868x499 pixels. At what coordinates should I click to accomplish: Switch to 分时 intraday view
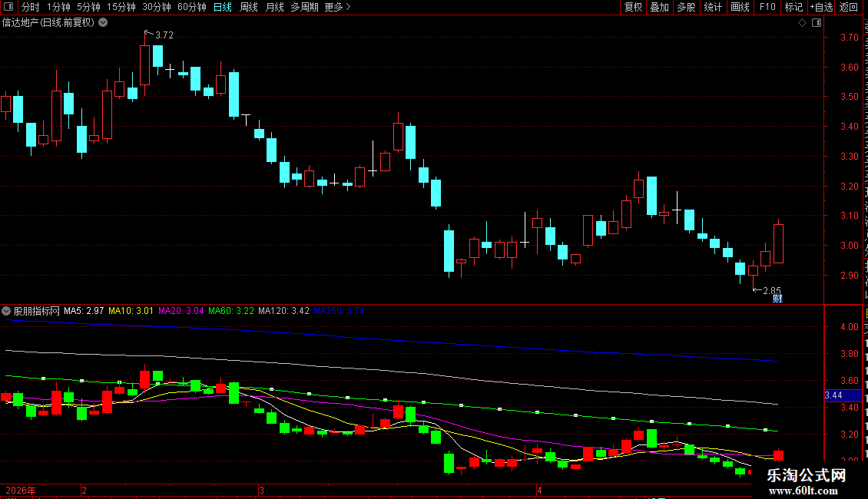tap(31, 7)
